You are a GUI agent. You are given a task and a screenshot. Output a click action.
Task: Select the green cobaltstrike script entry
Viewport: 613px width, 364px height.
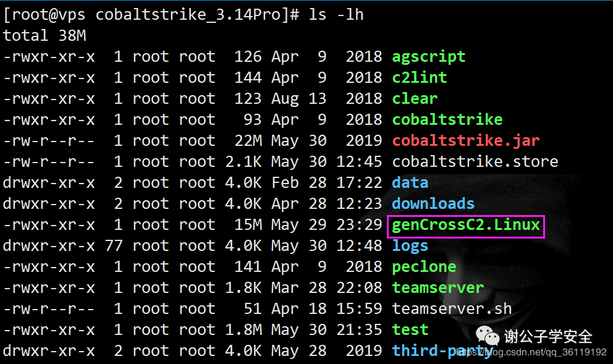click(x=447, y=120)
